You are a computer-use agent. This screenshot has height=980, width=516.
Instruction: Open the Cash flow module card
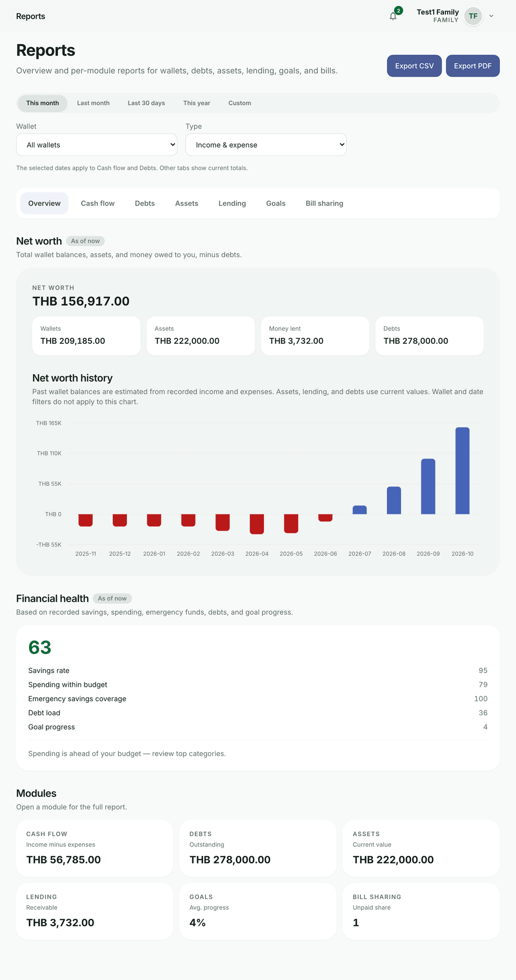pos(95,848)
